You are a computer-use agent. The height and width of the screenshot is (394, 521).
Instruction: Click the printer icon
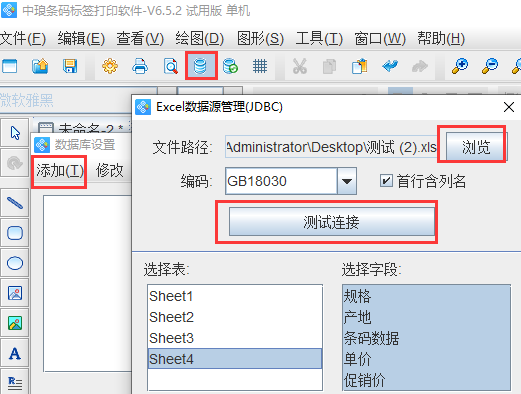[x=140, y=66]
